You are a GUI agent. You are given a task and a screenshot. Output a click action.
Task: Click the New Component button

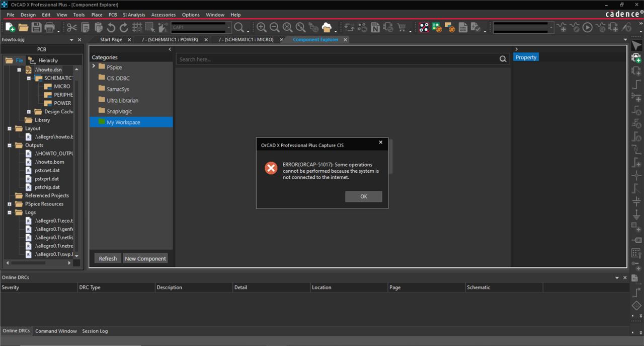[x=145, y=258]
